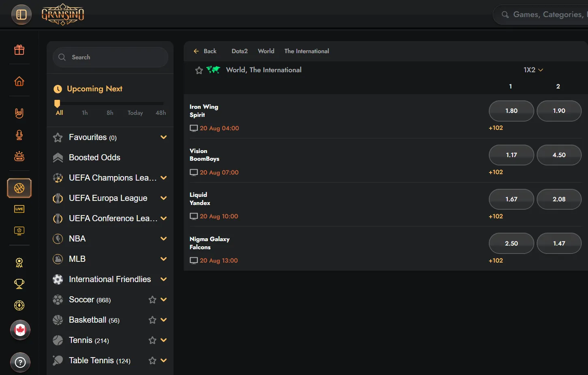
Task: Click the world map league icon
Action: (x=213, y=70)
